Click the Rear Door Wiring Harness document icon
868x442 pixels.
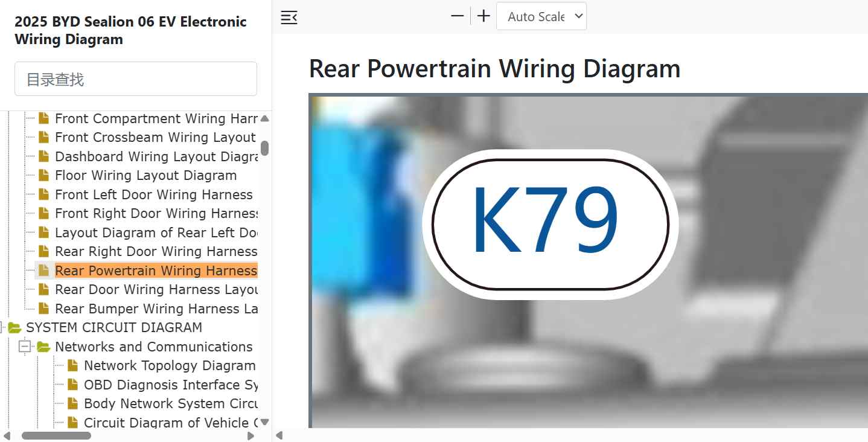coord(43,289)
